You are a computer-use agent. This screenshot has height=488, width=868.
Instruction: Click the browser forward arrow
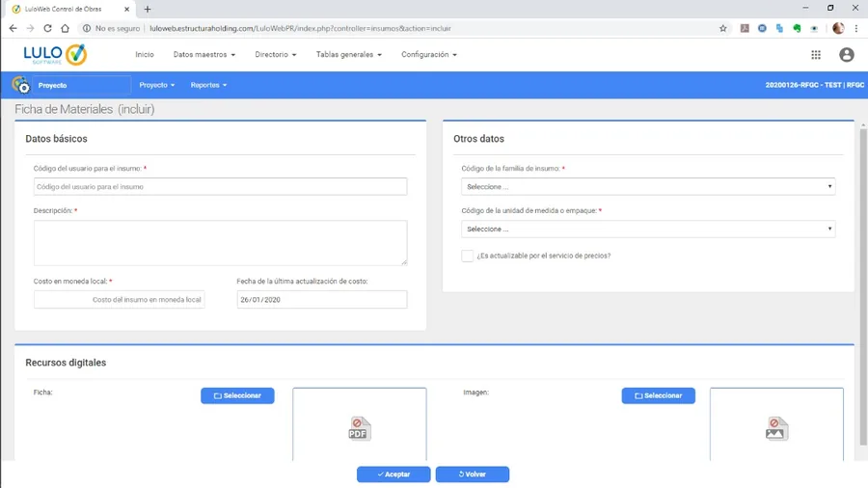pyautogui.click(x=31, y=28)
